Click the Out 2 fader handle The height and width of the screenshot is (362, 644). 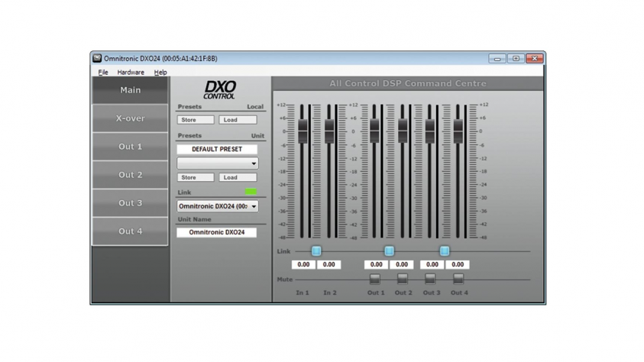pos(403,131)
